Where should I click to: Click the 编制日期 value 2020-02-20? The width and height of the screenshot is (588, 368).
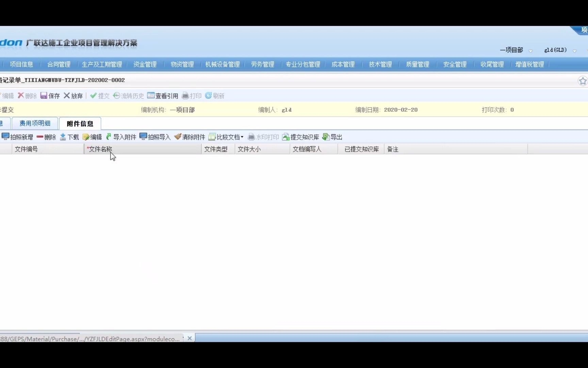(x=401, y=110)
